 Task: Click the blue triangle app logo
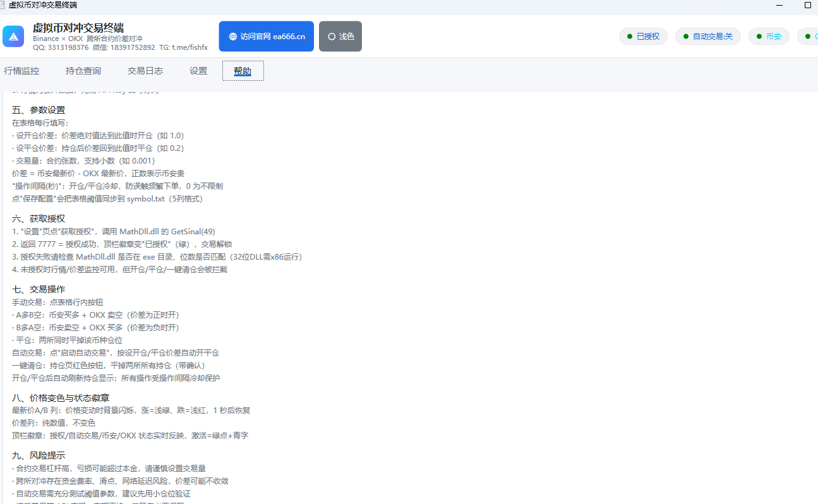click(13, 36)
